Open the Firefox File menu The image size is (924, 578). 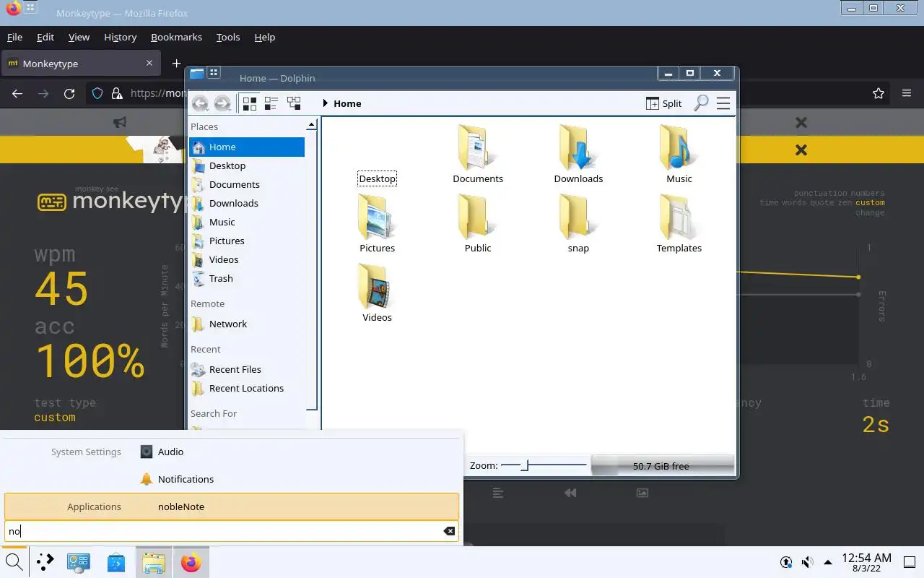pos(14,37)
